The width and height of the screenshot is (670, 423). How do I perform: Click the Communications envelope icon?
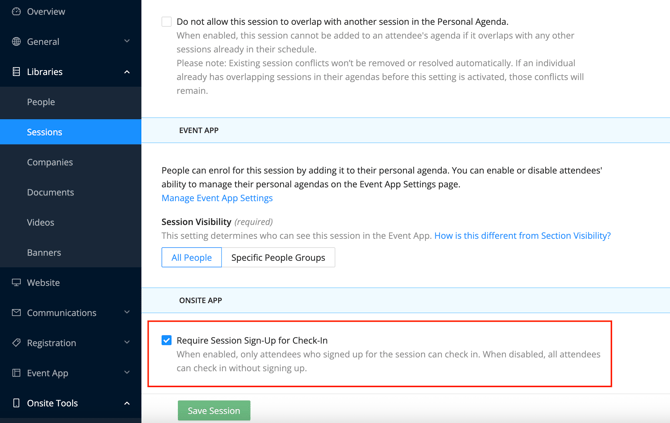pos(16,313)
